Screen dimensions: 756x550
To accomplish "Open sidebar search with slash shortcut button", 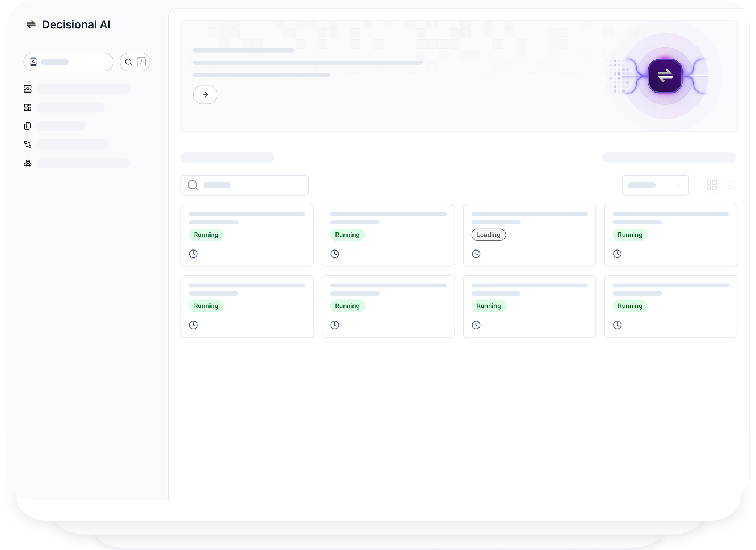I will click(x=135, y=62).
